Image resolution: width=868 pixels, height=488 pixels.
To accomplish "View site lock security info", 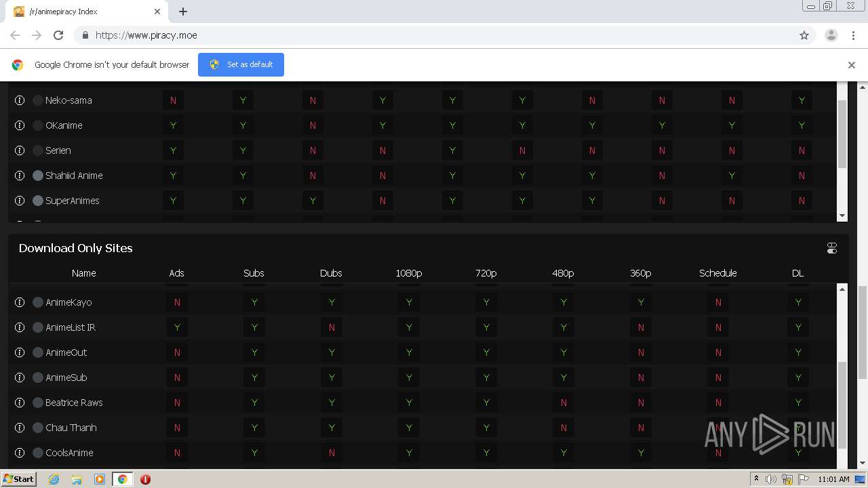I will (85, 35).
